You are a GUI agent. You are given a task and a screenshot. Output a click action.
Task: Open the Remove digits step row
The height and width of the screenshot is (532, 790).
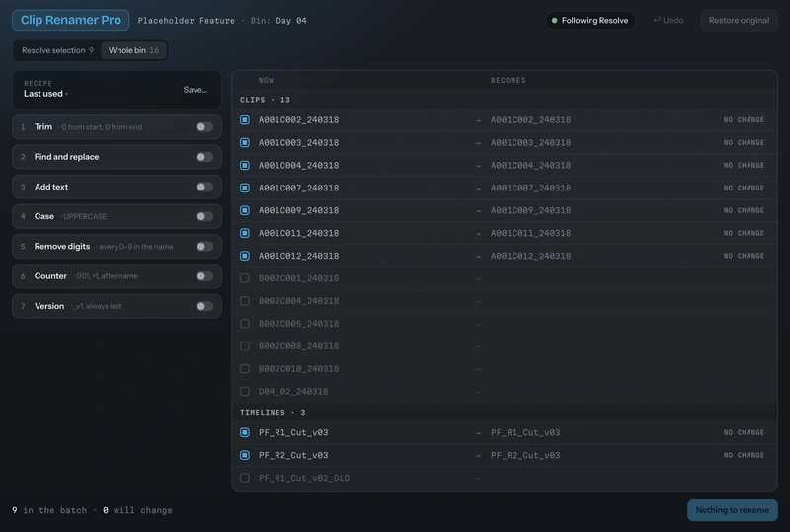(x=117, y=247)
